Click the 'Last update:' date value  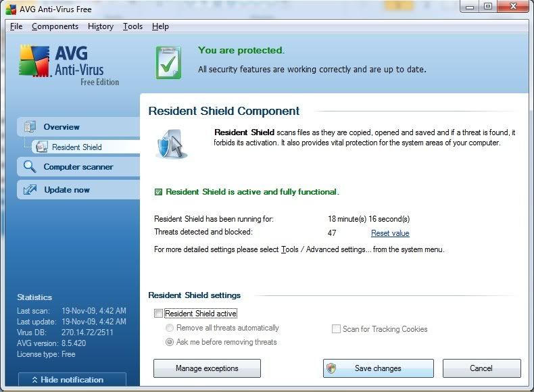94,322
